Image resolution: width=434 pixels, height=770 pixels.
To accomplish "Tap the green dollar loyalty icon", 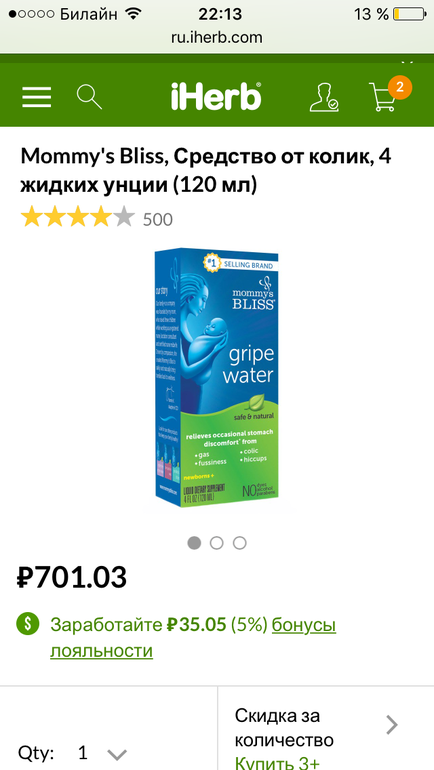I will coord(27,624).
